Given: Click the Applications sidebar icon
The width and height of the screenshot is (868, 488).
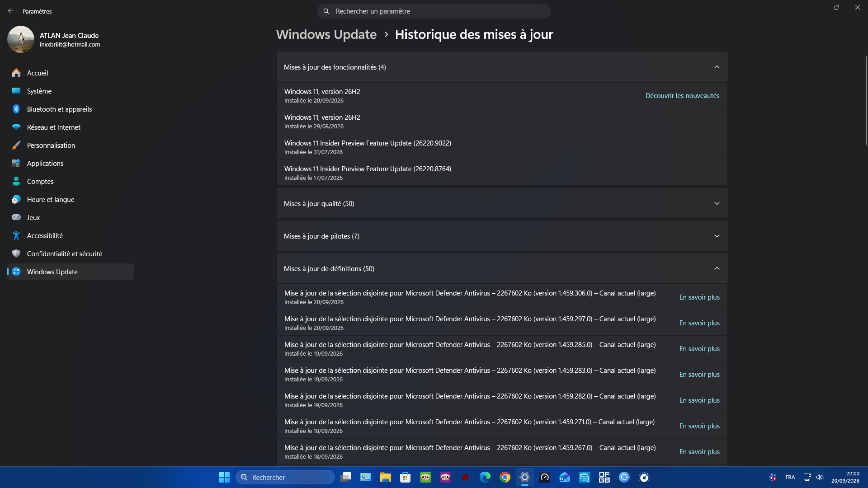Looking at the screenshot, I should [x=16, y=163].
